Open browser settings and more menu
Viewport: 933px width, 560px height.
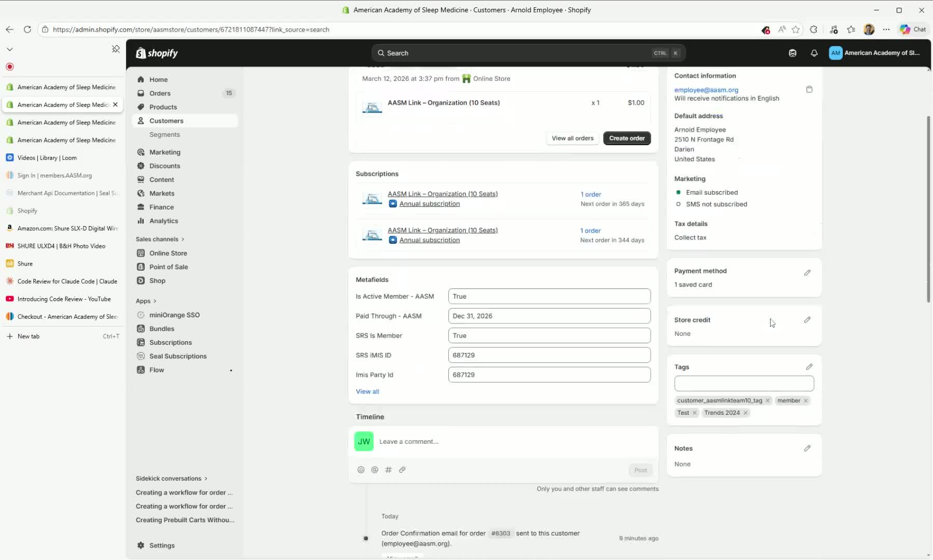coord(886,30)
